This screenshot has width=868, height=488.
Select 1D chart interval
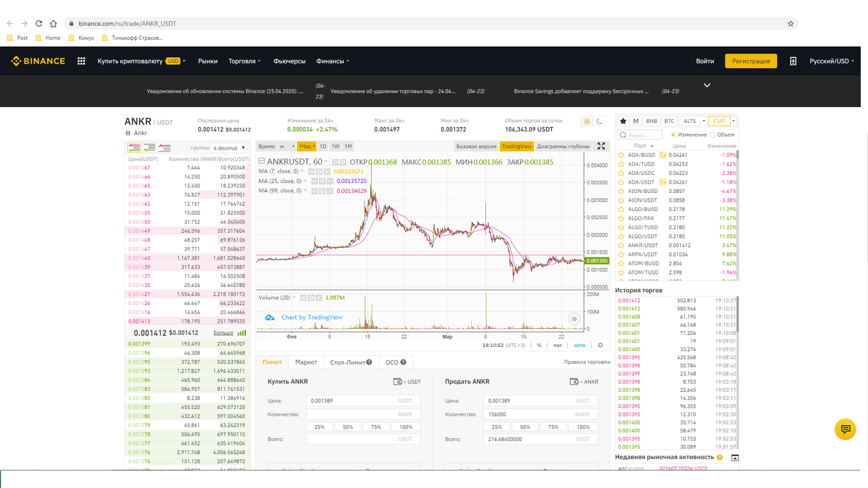pos(323,146)
